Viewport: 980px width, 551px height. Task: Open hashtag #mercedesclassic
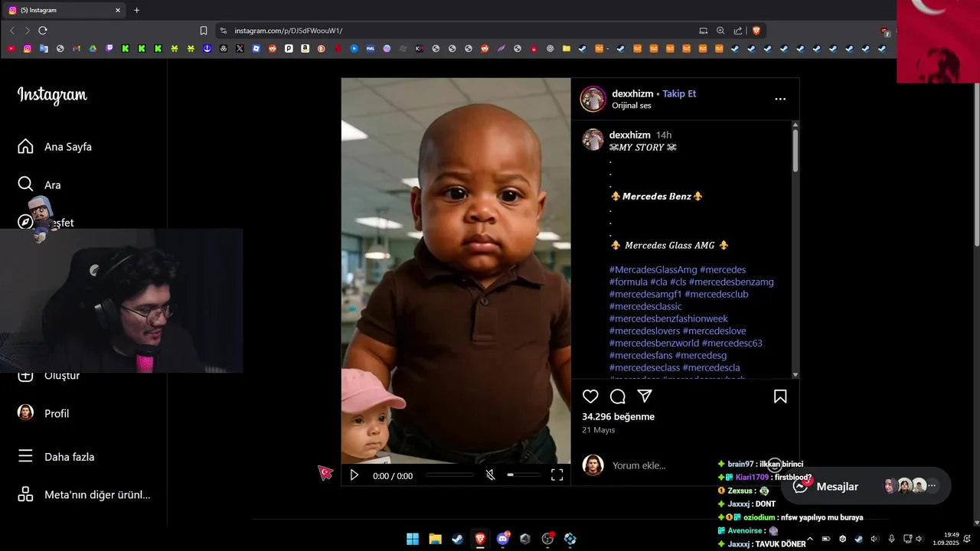pos(645,306)
